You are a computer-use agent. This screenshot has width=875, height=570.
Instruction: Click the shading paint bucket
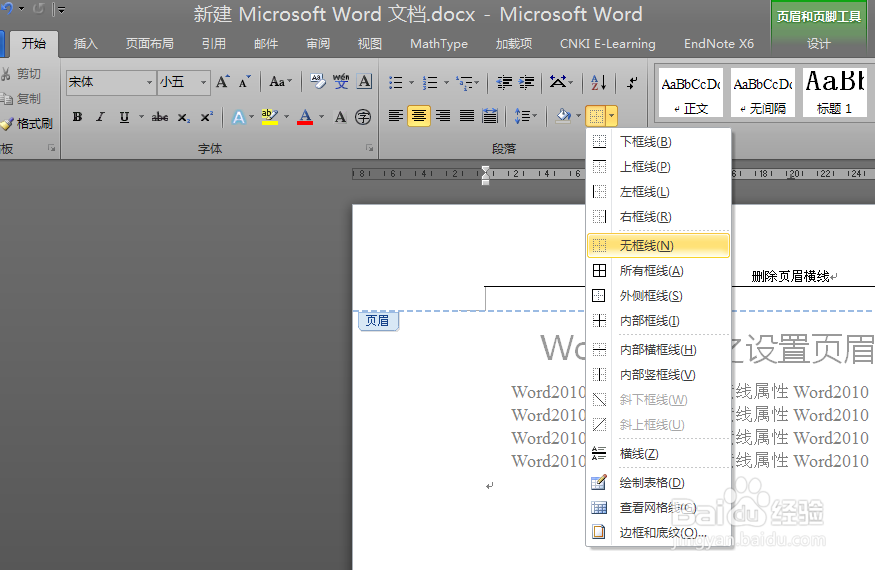pos(564,116)
